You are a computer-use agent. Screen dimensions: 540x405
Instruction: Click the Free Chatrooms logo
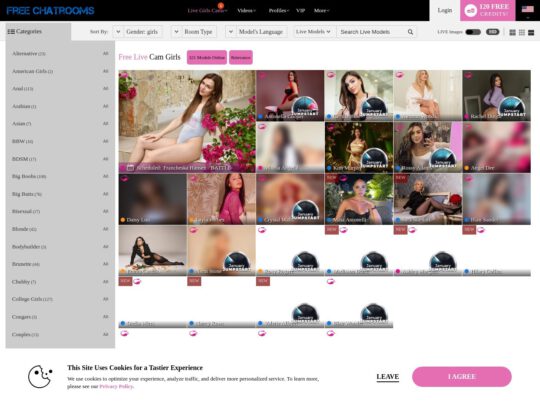[50, 11]
